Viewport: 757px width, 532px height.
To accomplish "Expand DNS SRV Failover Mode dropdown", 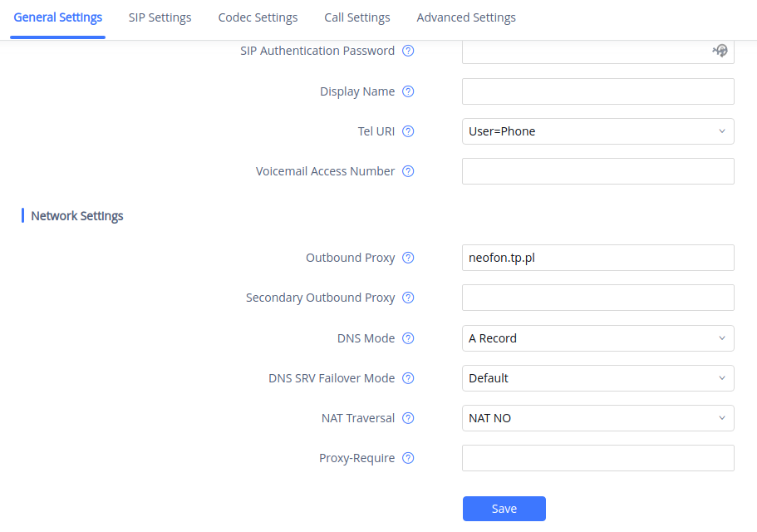I will pos(597,378).
